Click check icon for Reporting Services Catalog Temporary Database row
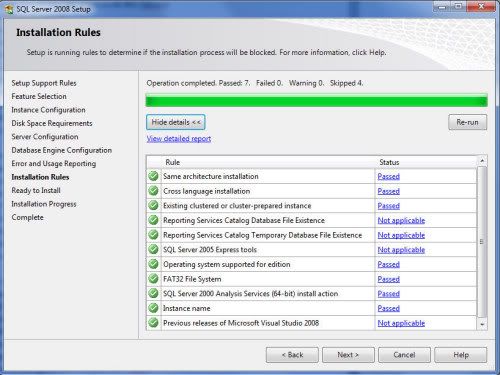The height and width of the screenshot is (375, 500). 153,235
